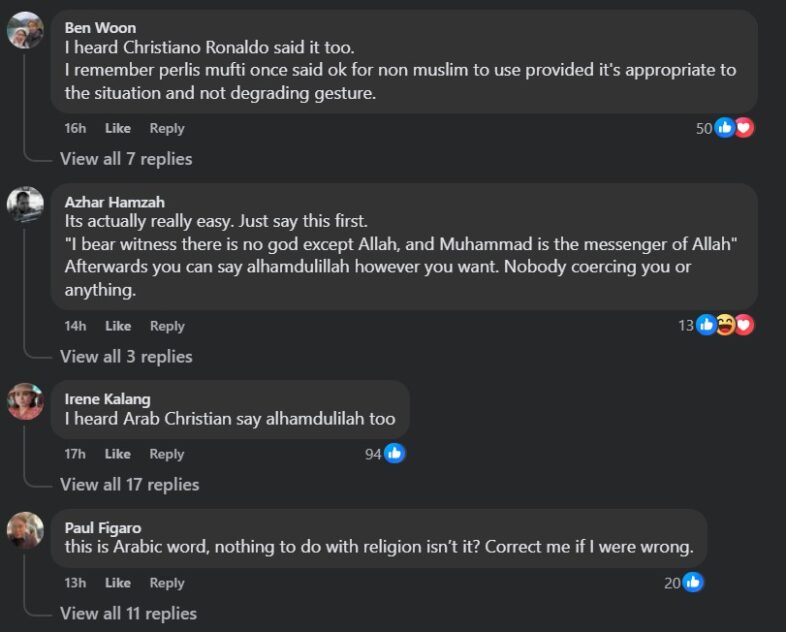Reply to Azhar Hamzah's comment
Image resolution: width=786 pixels, height=632 pixels.
(x=167, y=326)
